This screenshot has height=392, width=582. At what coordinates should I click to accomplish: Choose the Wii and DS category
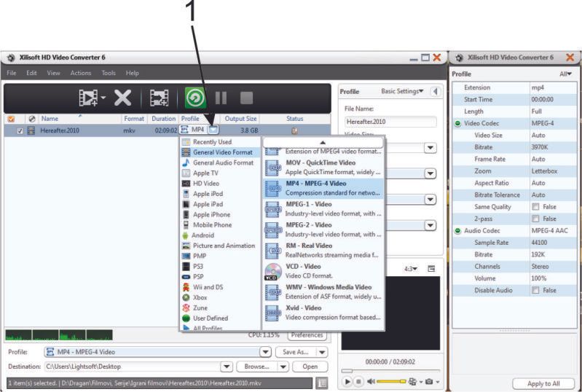coord(221,287)
